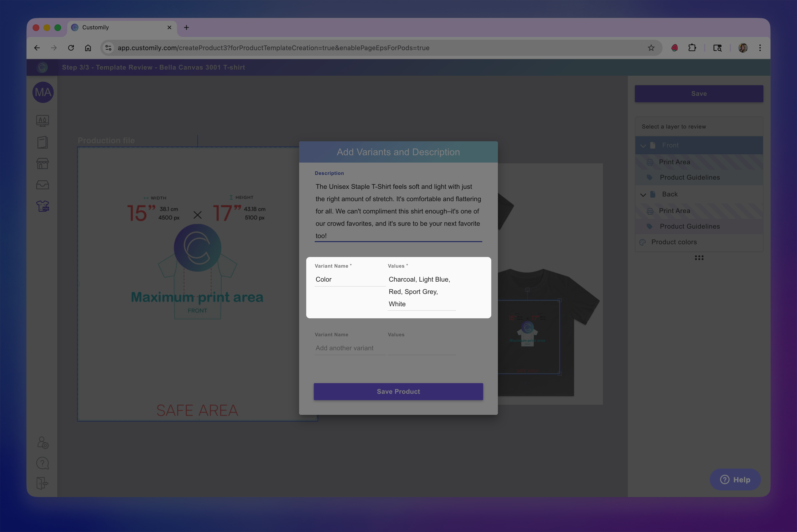
Task: Select Front Print Area layer
Action: pos(674,162)
